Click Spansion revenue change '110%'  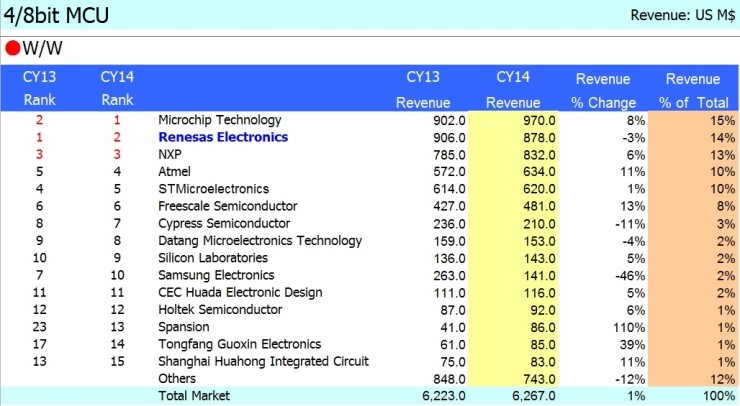click(x=629, y=328)
